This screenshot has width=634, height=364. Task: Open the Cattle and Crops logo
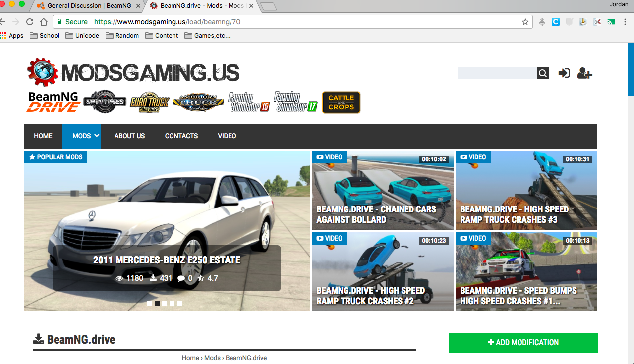click(x=341, y=103)
